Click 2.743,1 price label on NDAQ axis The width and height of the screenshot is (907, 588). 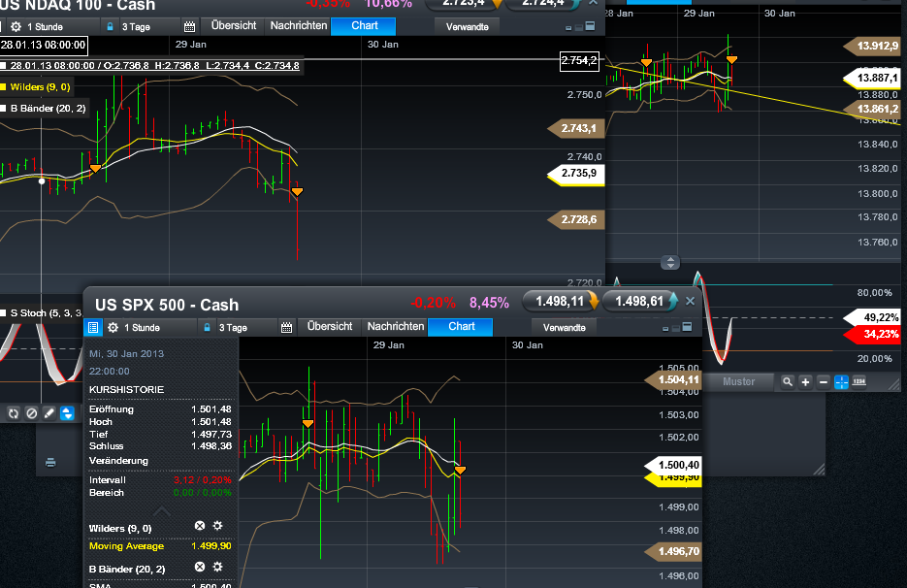[577, 128]
